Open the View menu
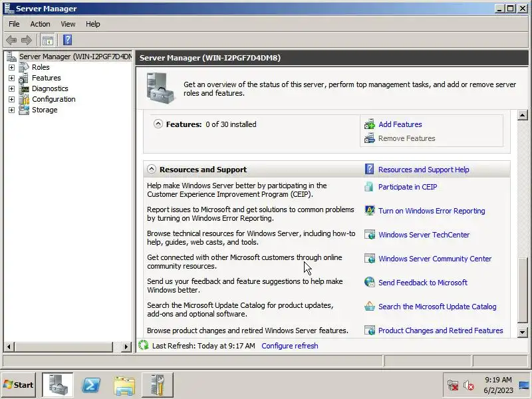 coord(68,24)
